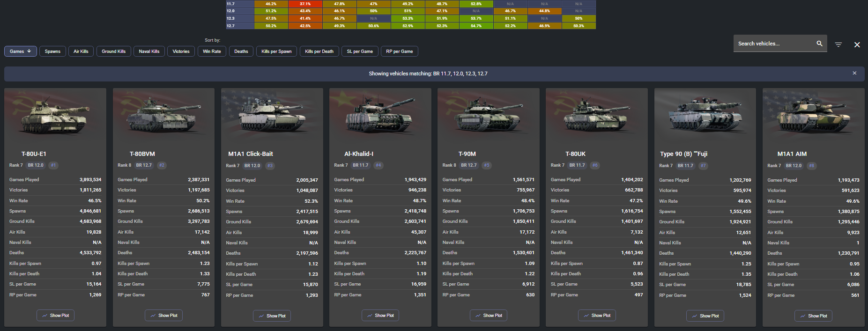Show Plot for T-80U-E1
This screenshot has width=868, height=331.
click(x=55, y=316)
